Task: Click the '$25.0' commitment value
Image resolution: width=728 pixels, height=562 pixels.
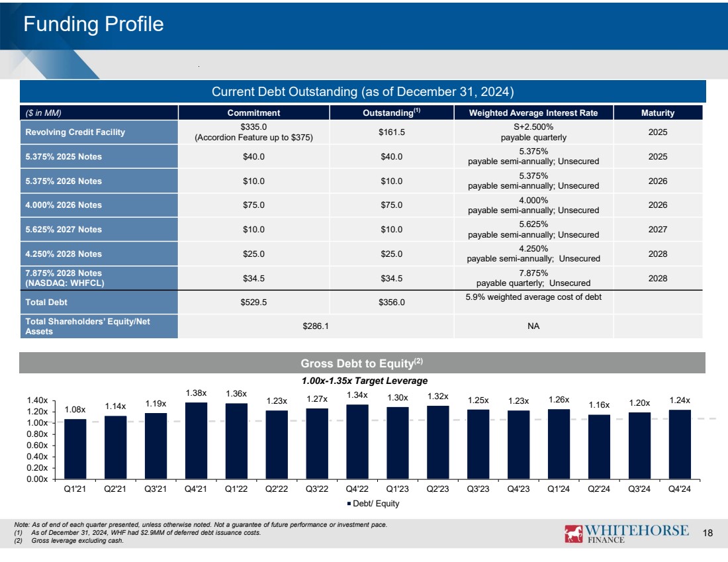Action: pos(253,254)
